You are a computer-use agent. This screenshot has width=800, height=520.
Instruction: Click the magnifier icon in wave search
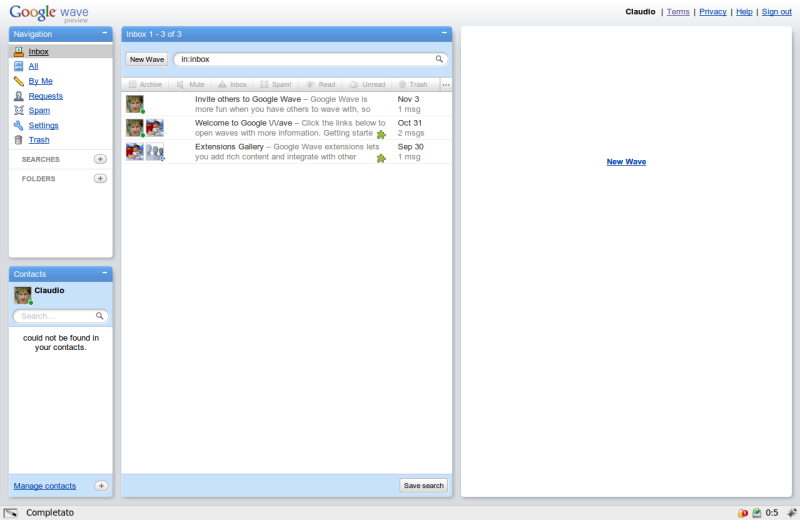tap(439, 59)
